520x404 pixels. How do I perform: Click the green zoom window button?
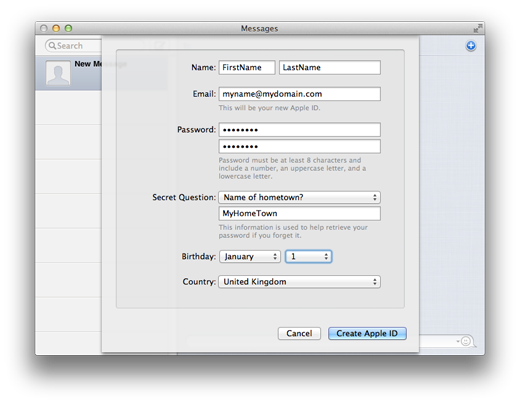coord(68,28)
